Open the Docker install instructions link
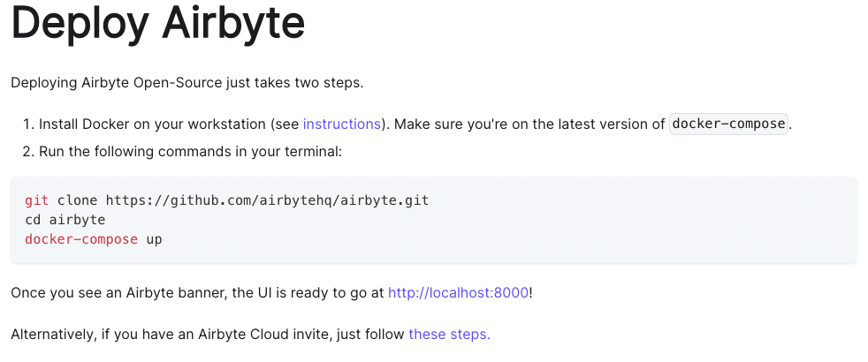 pos(341,124)
